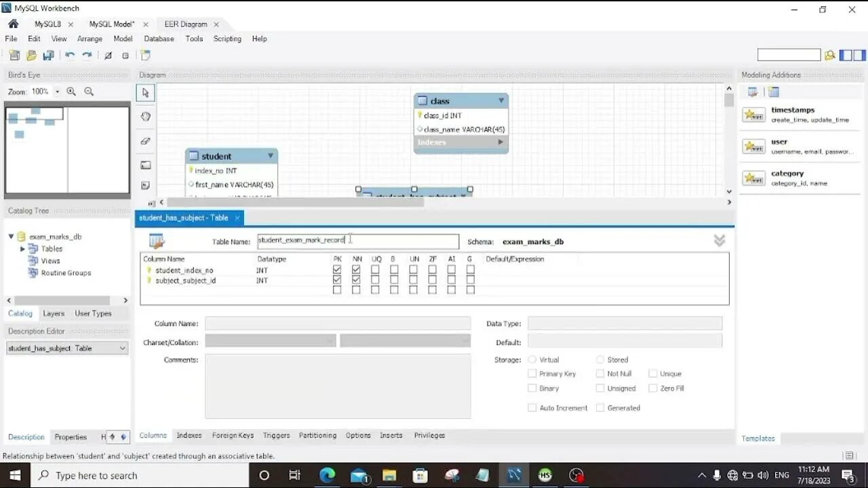Click into the Table Name field
Screen dimensions: 868x488
[358, 241]
